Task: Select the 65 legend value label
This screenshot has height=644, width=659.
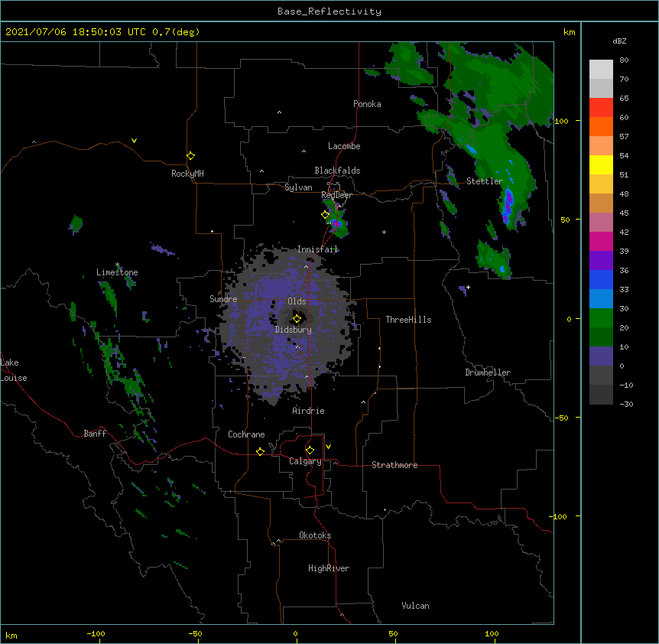Action: coord(624,98)
